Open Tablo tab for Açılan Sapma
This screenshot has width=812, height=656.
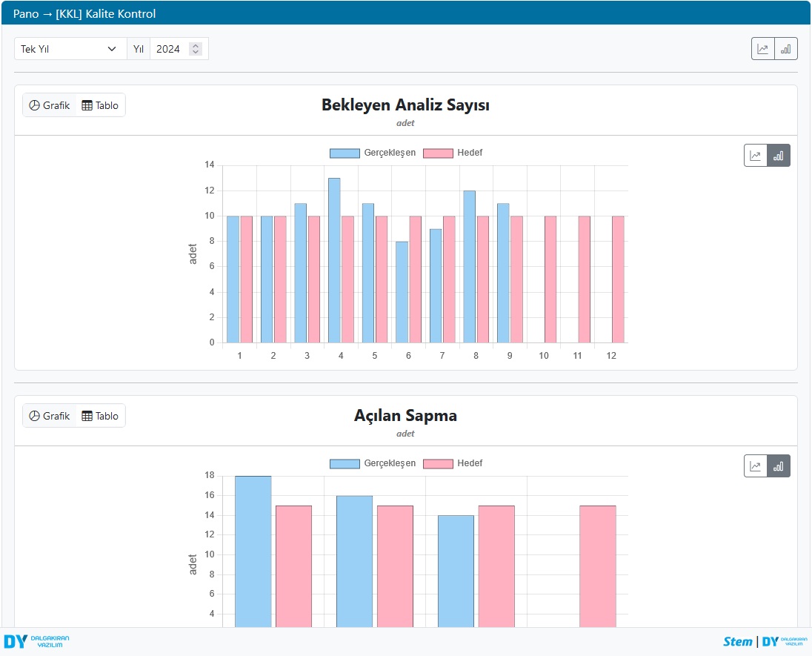click(100, 416)
